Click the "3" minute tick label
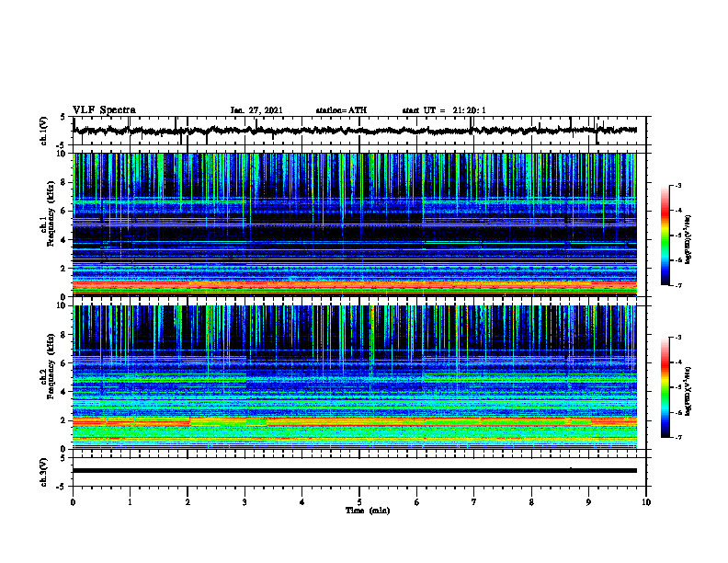Viewport: 728px width, 563px height. point(245,502)
